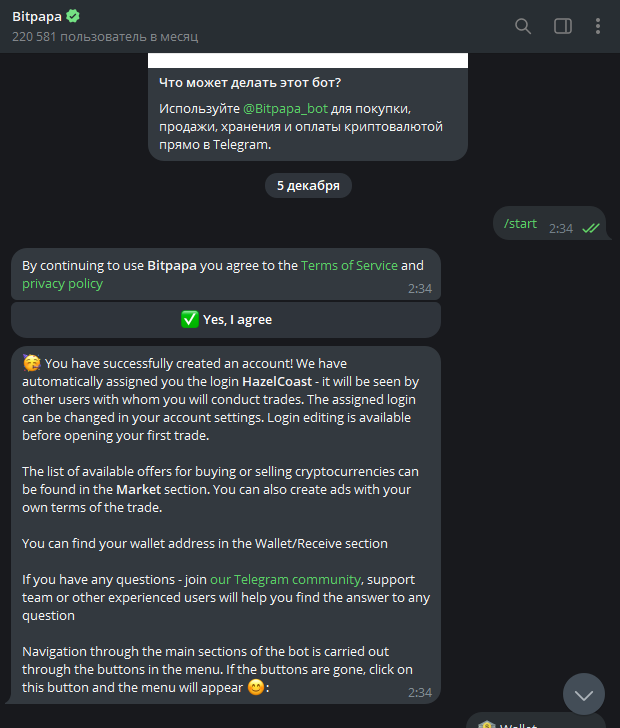Follow the @Bitpapa_bot mention link
The width and height of the screenshot is (620, 728).
point(285,109)
